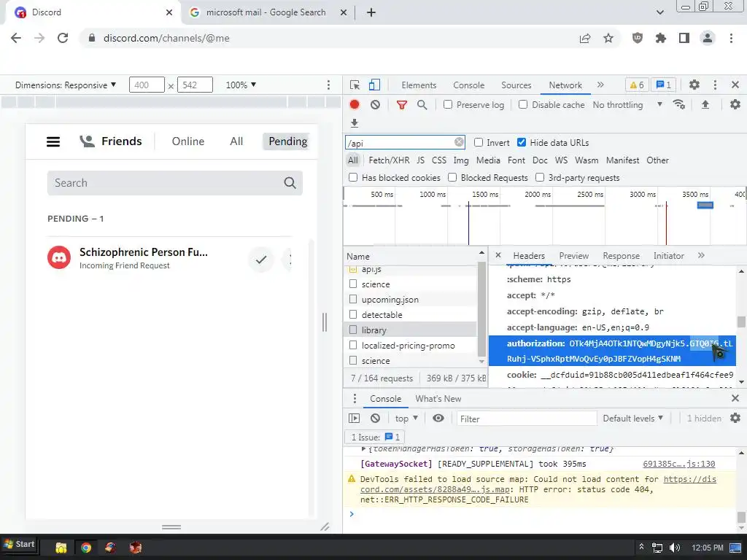
Task: Check the Invert filter checkbox
Action: [479, 142]
